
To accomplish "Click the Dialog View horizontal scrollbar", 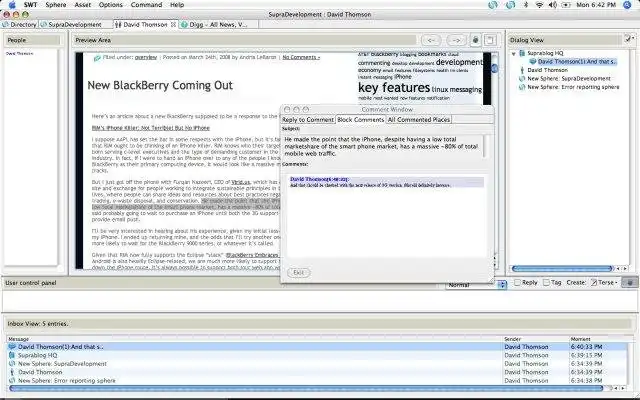I will pos(562,268).
